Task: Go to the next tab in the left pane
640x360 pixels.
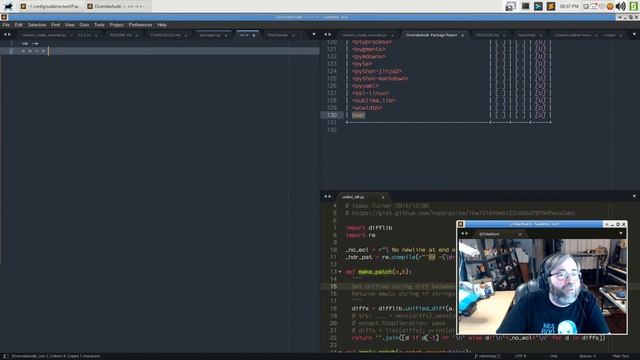Action: click(x=9, y=35)
